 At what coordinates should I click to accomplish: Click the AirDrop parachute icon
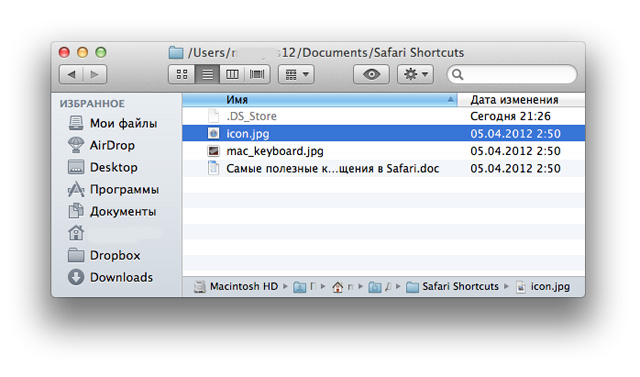point(76,145)
